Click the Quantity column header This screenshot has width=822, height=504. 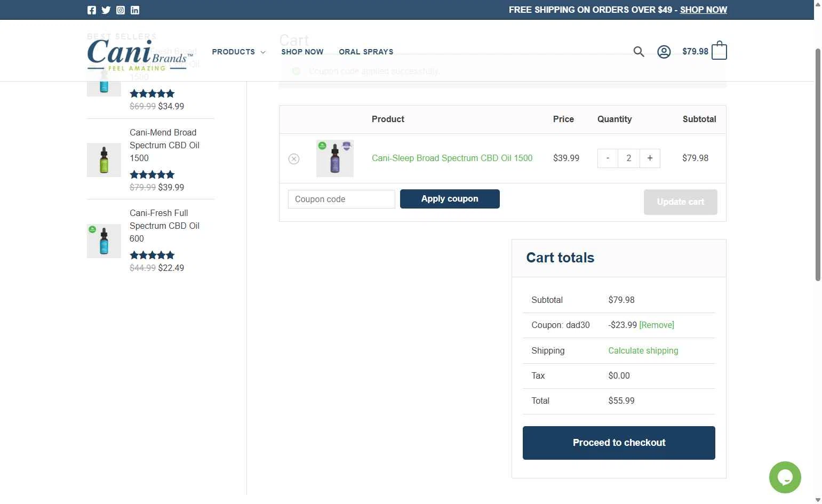[x=614, y=119]
